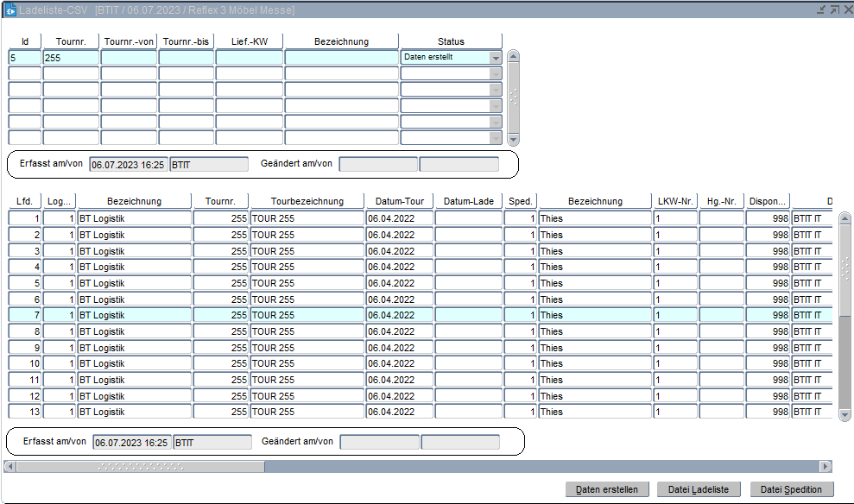Screen dimensions: 854x504
Task: Click the horizontal scrollbar's right arrow
Action: 826,466
